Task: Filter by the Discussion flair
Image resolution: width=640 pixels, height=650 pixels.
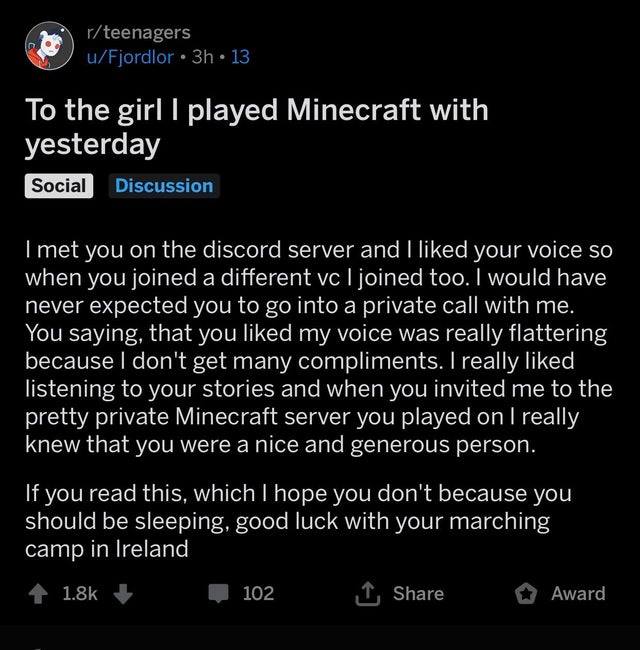Action: click(164, 186)
